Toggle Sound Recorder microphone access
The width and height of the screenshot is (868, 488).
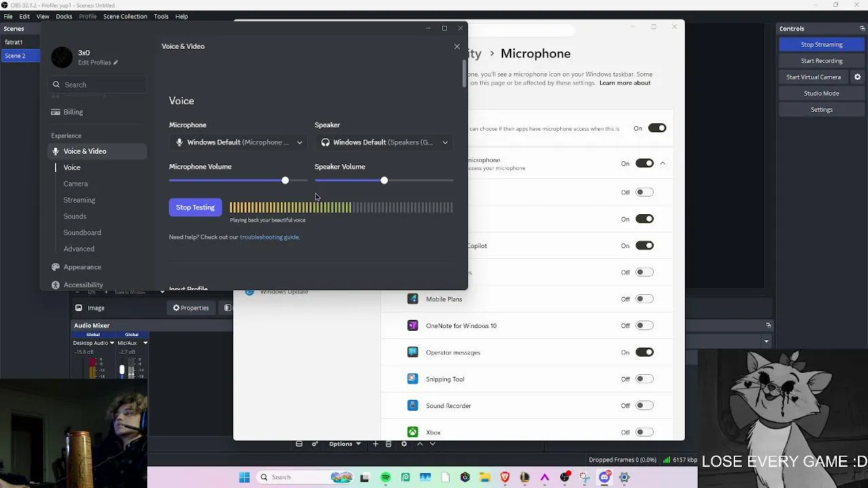[644, 405]
